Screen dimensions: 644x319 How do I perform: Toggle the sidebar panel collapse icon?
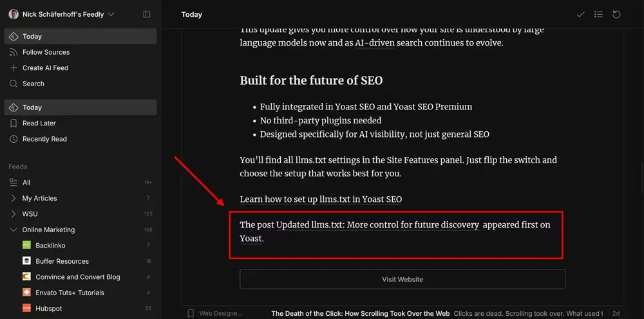(147, 14)
